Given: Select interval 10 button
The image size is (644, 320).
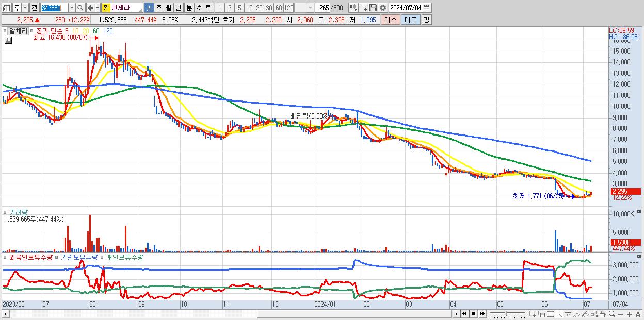Looking at the screenshot, I should tap(249, 8).
